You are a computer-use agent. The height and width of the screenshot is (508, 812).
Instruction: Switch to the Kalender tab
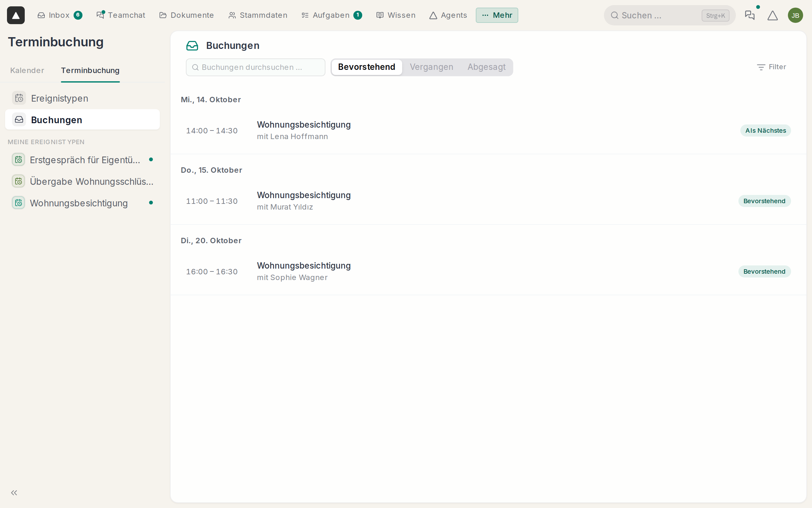coord(27,70)
